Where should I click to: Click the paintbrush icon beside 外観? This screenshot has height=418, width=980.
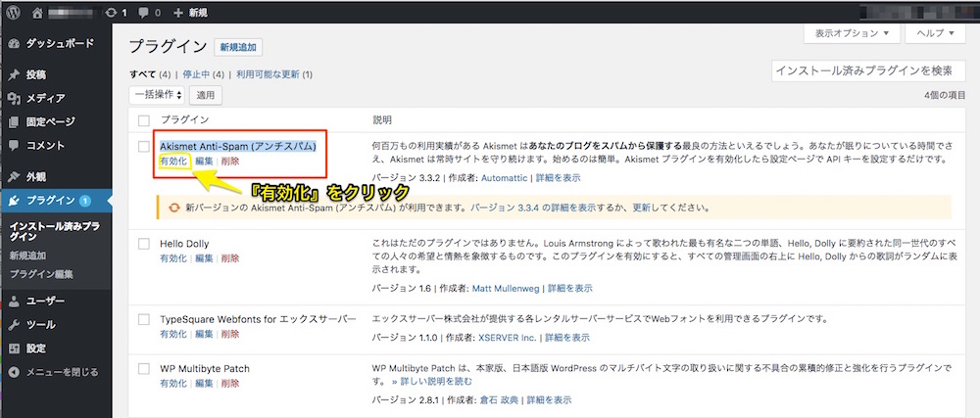(15, 176)
